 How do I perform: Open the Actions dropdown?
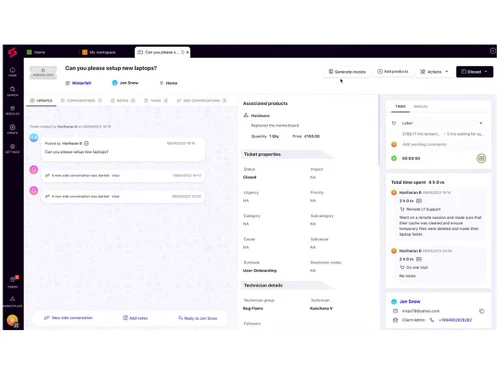[x=434, y=72]
